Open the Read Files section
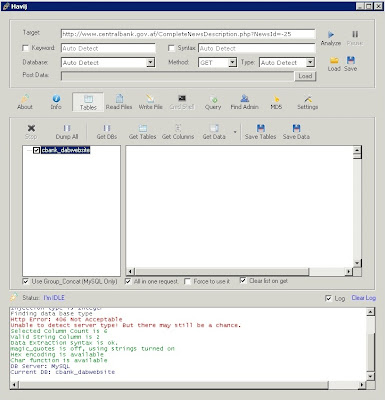The height and width of the screenshot is (400, 385). 119,102
